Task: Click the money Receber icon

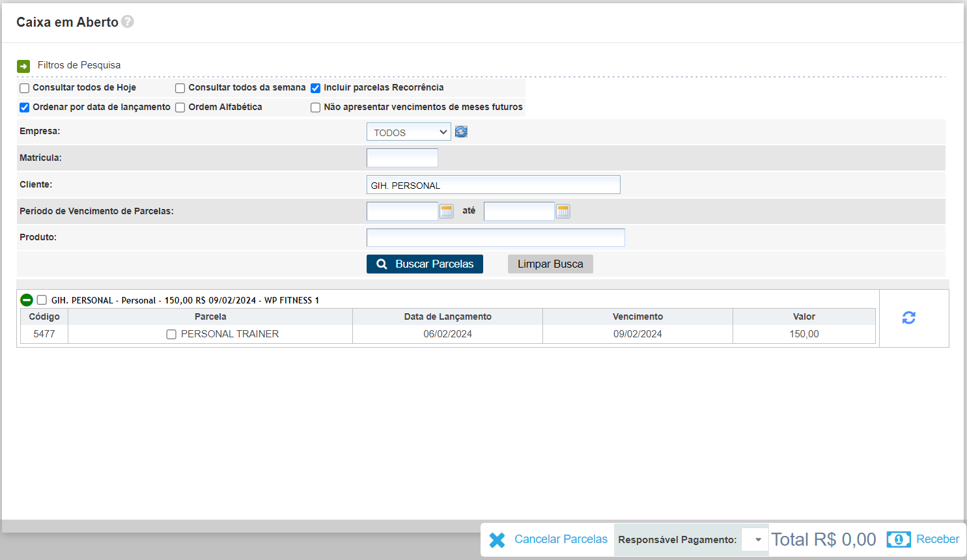Action: [899, 539]
